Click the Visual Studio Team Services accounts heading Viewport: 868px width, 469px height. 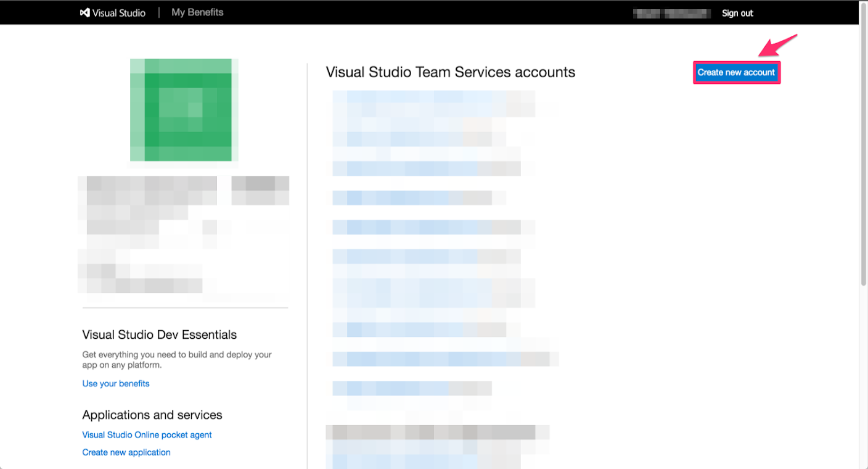click(450, 72)
